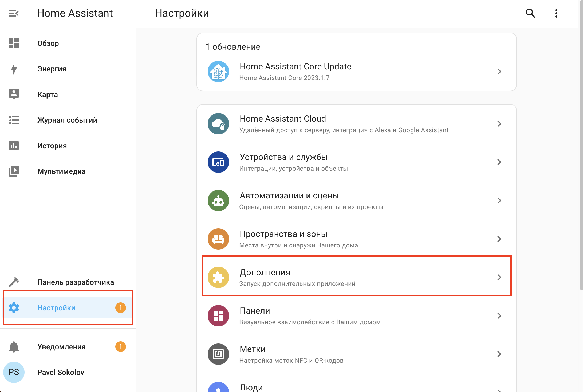Click the Пространства и зоны sofa icon
The height and width of the screenshot is (392, 583).
pyautogui.click(x=218, y=239)
